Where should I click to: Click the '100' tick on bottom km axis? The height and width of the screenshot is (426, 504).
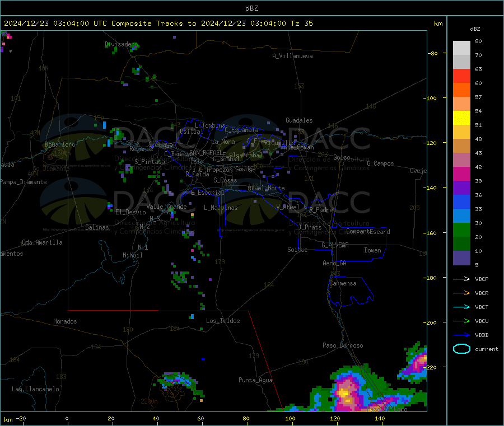pyautogui.click(x=290, y=418)
